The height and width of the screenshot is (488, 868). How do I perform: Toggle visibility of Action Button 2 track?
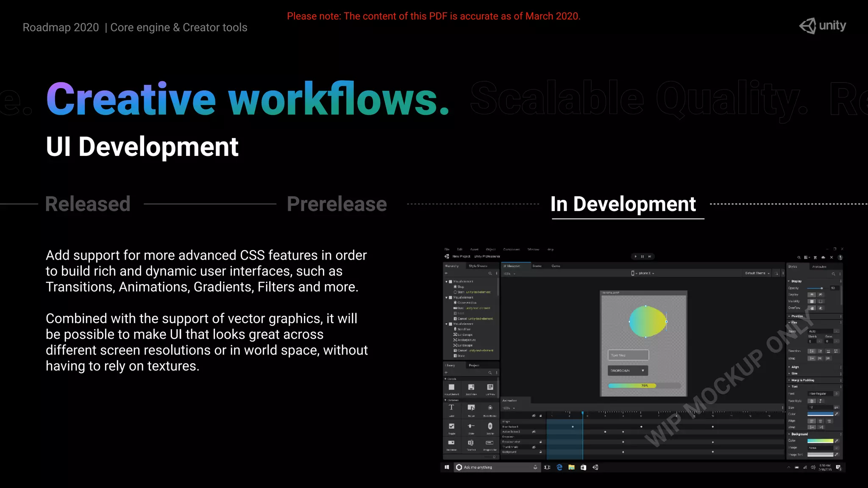click(x=534, y=432)
